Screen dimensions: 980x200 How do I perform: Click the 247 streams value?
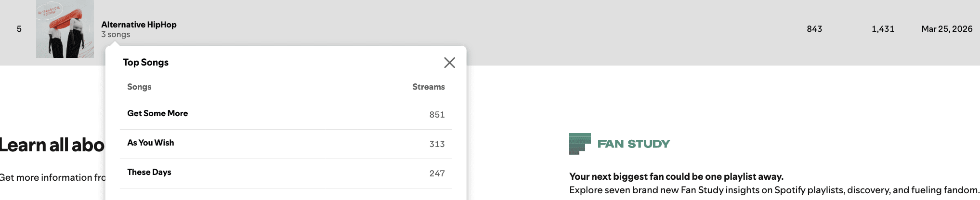click(437, 173)
